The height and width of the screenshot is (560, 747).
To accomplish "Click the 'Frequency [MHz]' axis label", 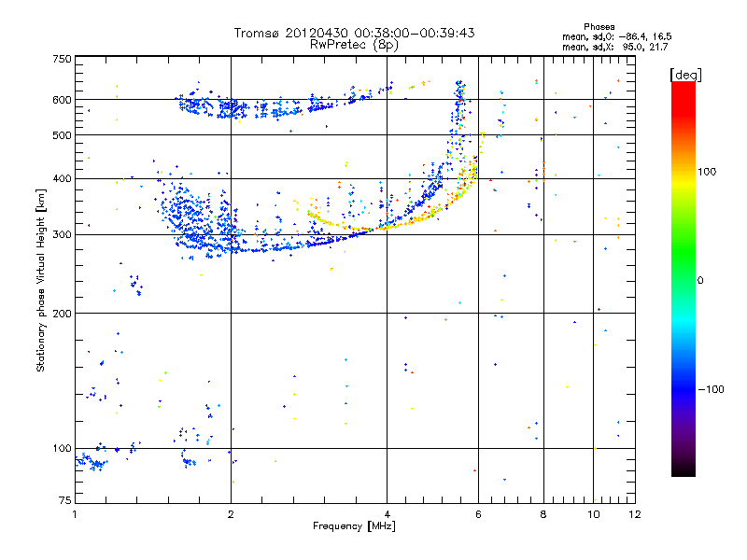I will 354,526.
